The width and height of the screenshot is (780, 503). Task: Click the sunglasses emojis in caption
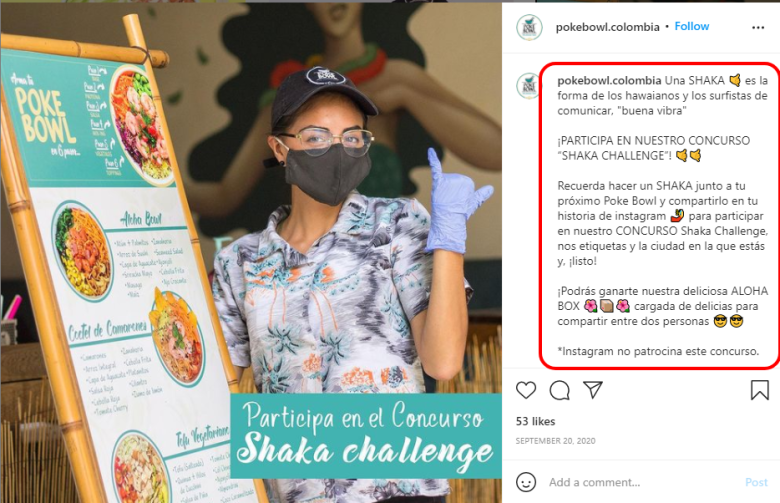[x=728, y=321]
